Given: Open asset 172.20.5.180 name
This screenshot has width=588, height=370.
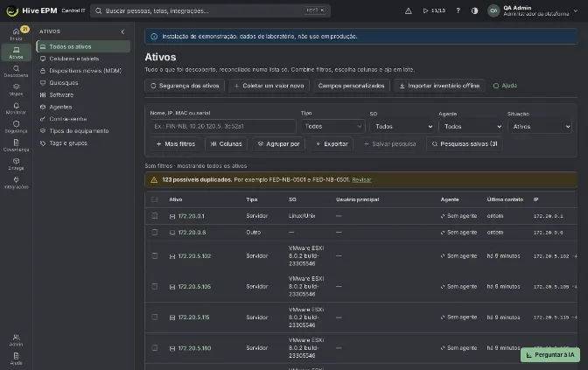Looking at the screenshot, I should coord(194,348).
